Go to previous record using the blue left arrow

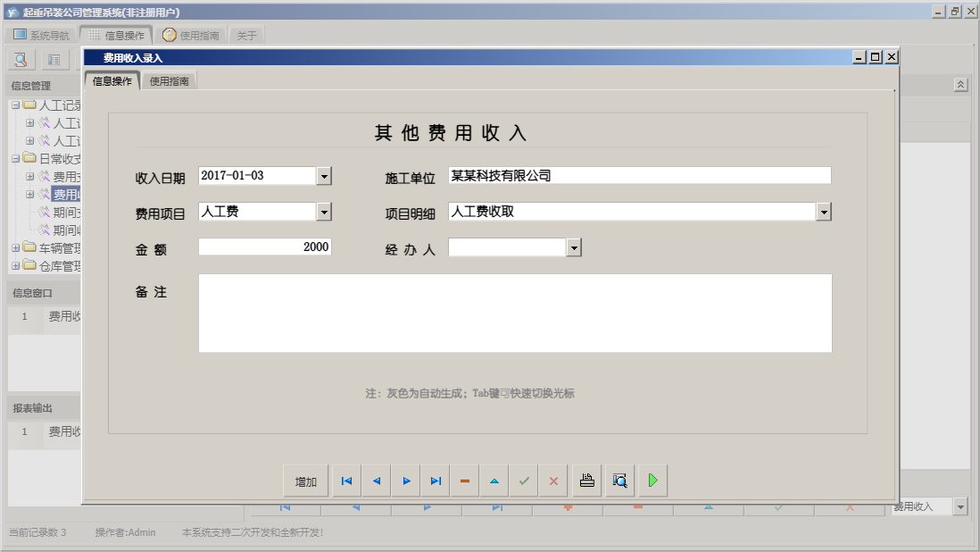coord(376,480)
